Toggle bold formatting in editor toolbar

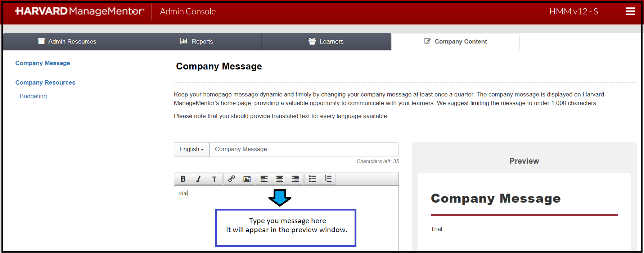tap(183, 179)
